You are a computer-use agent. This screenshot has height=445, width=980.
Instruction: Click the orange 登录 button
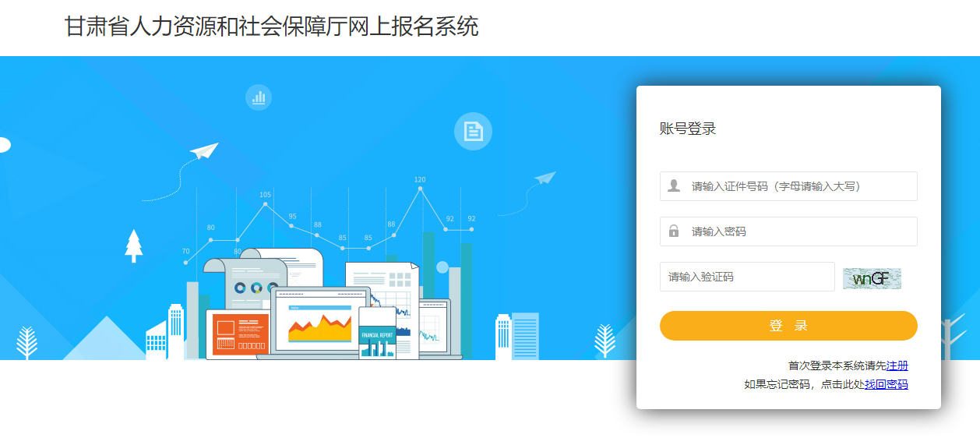tap(788, 326)
